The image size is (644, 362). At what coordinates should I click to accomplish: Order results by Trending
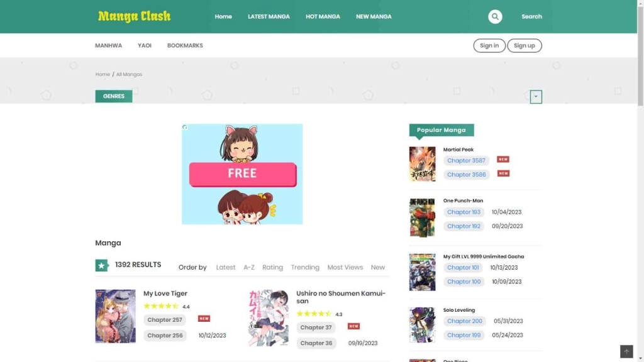305,267
